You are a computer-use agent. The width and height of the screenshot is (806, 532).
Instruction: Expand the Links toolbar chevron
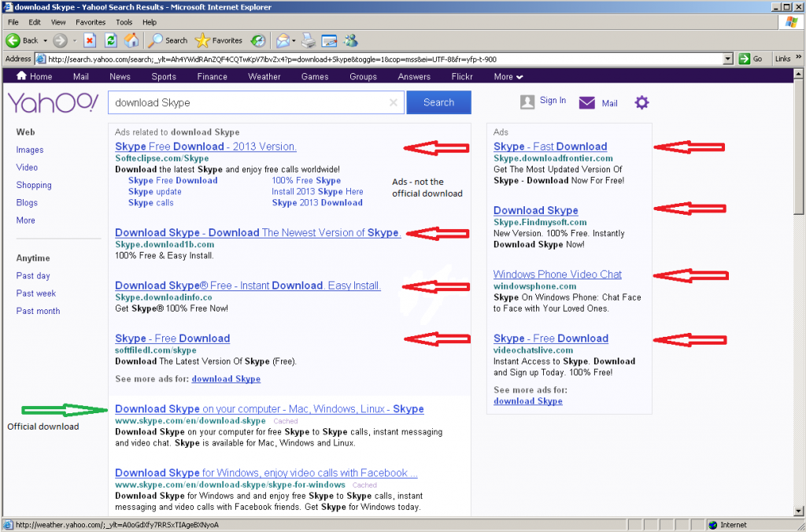(798, 58)
